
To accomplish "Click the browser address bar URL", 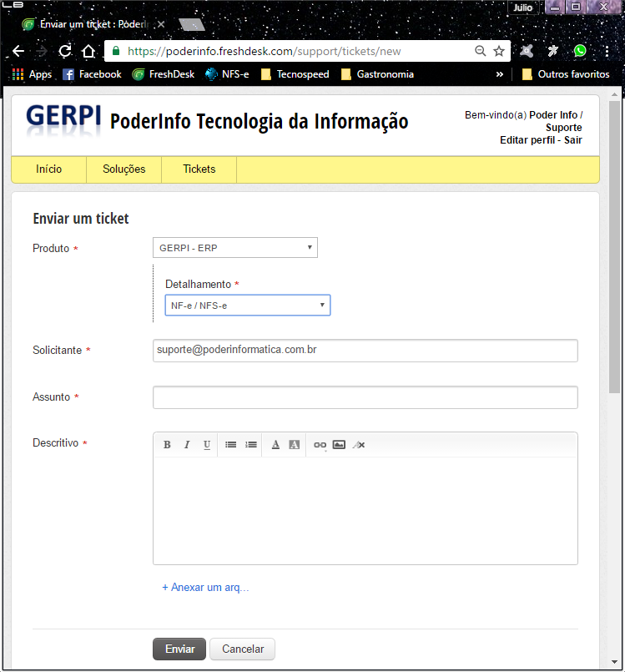I will pos(264,52).
